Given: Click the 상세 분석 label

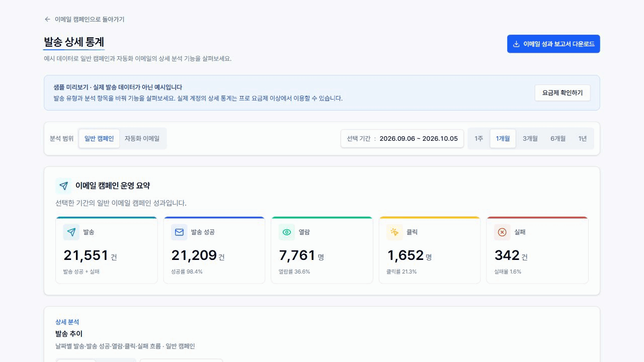Looking at the screenshot, I should [x=67, y=322].
